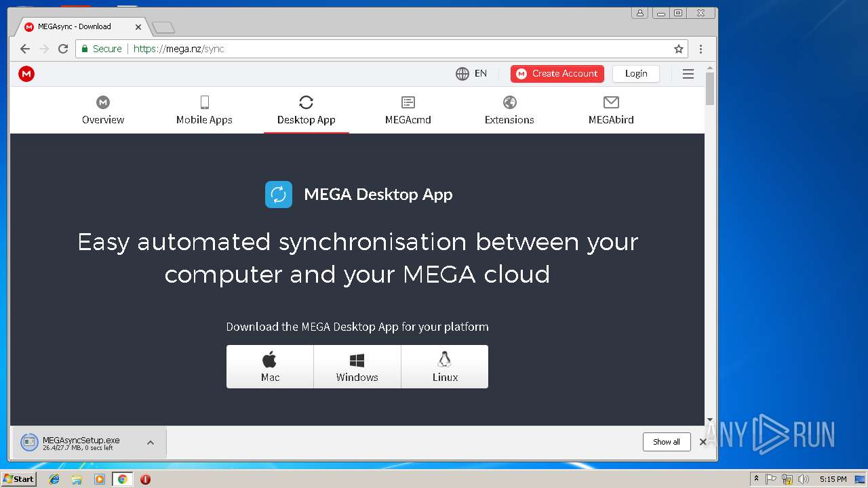Click the scrollbar up arrow
This screenshot has height=488, width=868.
710,68
